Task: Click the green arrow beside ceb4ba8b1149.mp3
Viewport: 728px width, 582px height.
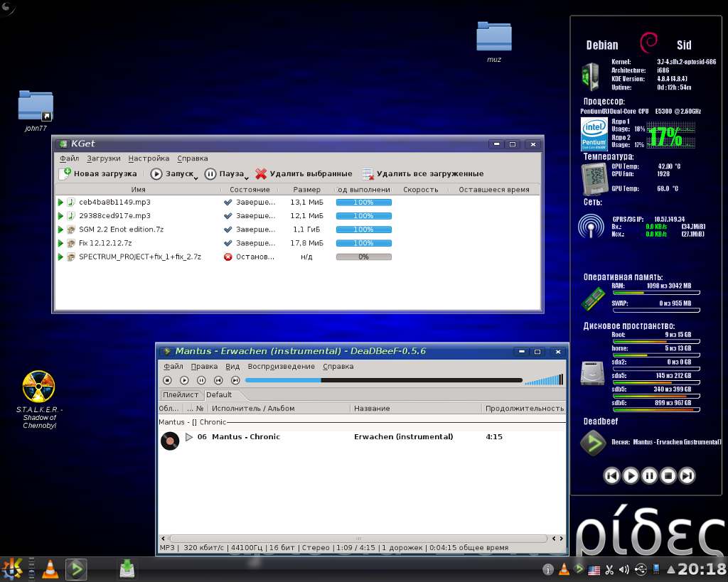Action: click(x=60, y=203)
